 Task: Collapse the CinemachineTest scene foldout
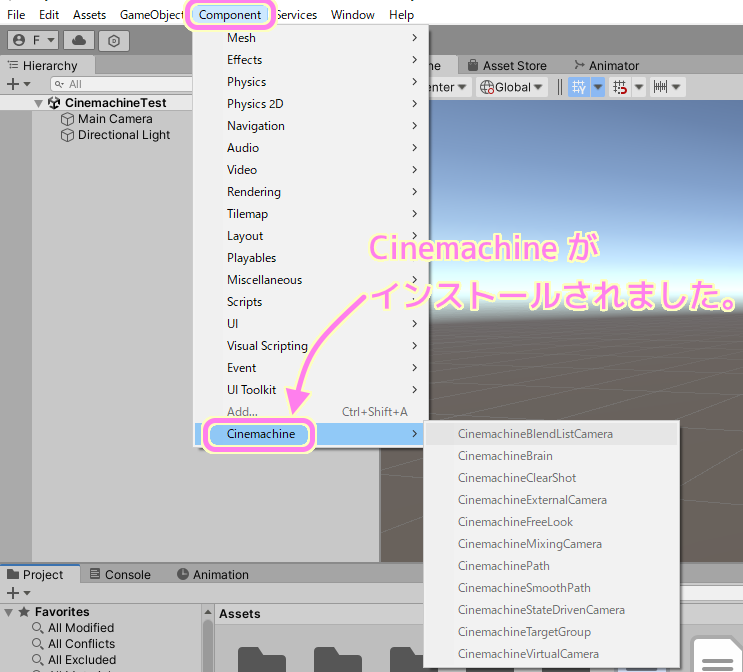38,103
